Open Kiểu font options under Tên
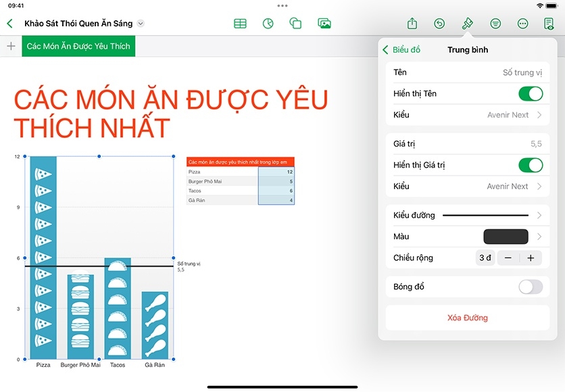The width and height of the screenshot is (565, 392). click(x=514, y=115)
